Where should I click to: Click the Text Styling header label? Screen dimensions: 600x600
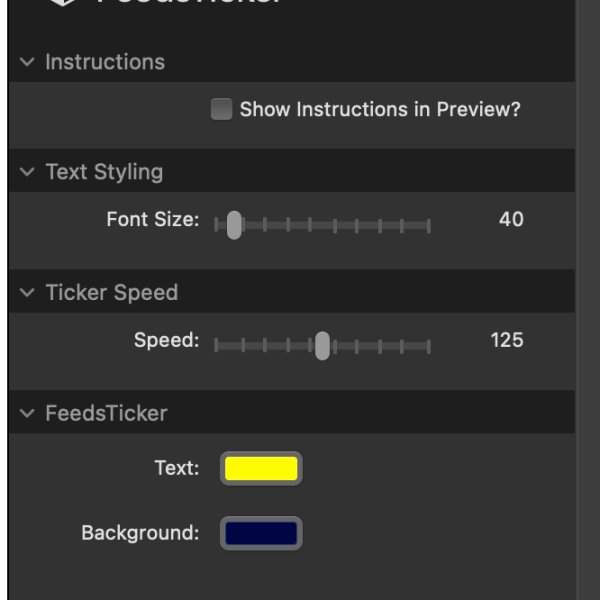(x=104, y=172)
